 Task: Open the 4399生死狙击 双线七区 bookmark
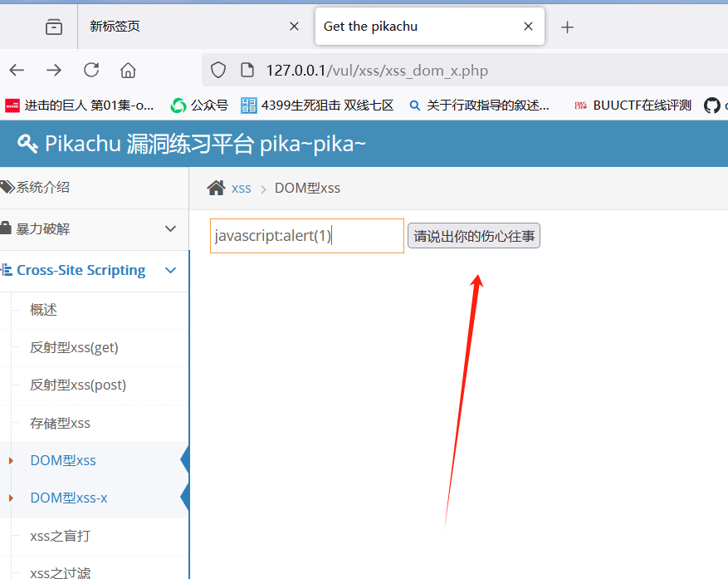click(317, 105)
